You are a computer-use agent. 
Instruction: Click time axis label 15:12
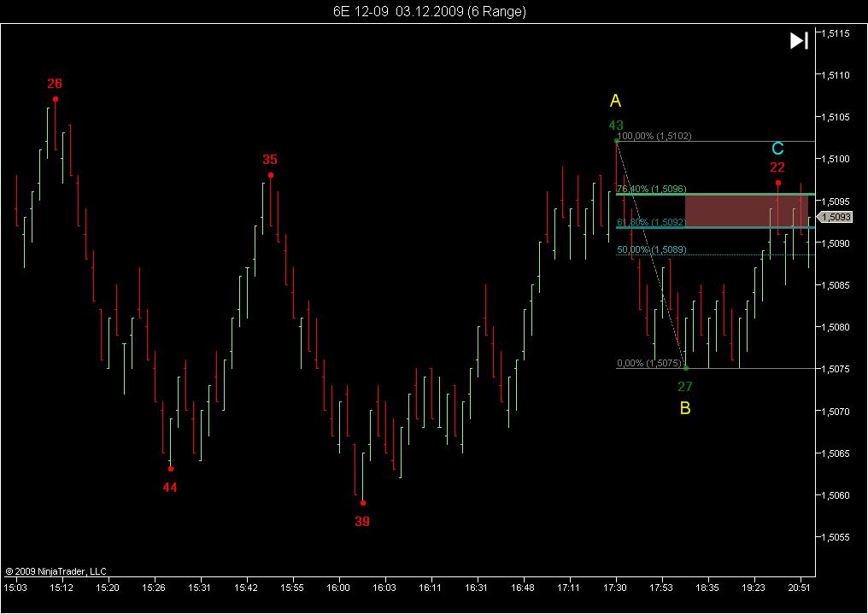tap(62, 588)
